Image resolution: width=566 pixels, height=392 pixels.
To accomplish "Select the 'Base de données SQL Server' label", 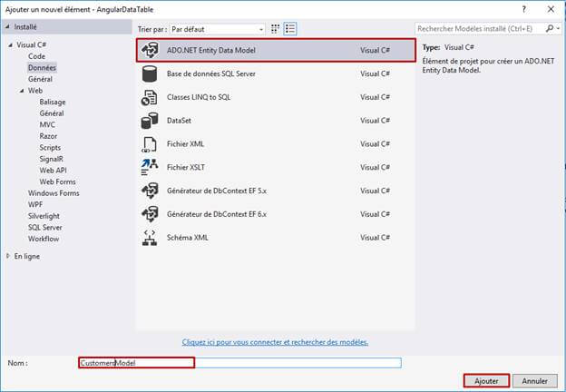I will [x=210, y=73].
